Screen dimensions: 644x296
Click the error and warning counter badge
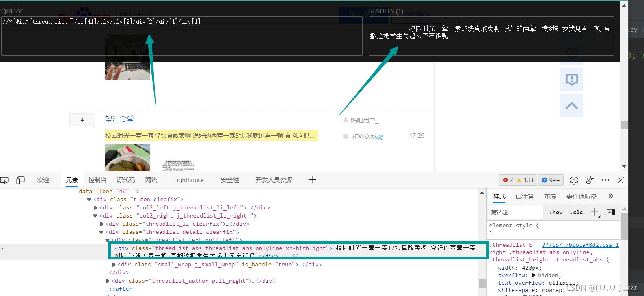tap(518, 180)
